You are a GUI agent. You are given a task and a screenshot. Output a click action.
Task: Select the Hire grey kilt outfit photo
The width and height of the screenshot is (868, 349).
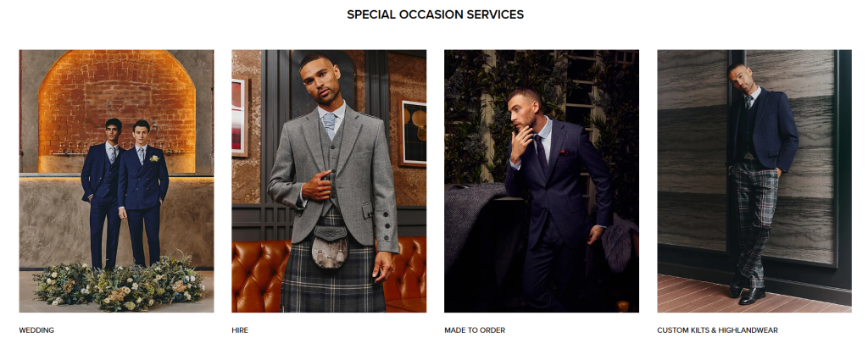click(x=329, y=181)
